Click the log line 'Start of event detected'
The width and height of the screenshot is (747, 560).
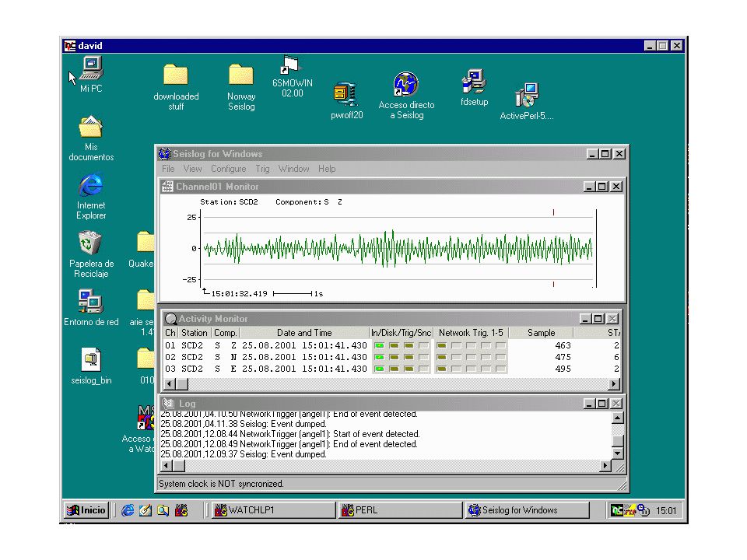[290, 434]
